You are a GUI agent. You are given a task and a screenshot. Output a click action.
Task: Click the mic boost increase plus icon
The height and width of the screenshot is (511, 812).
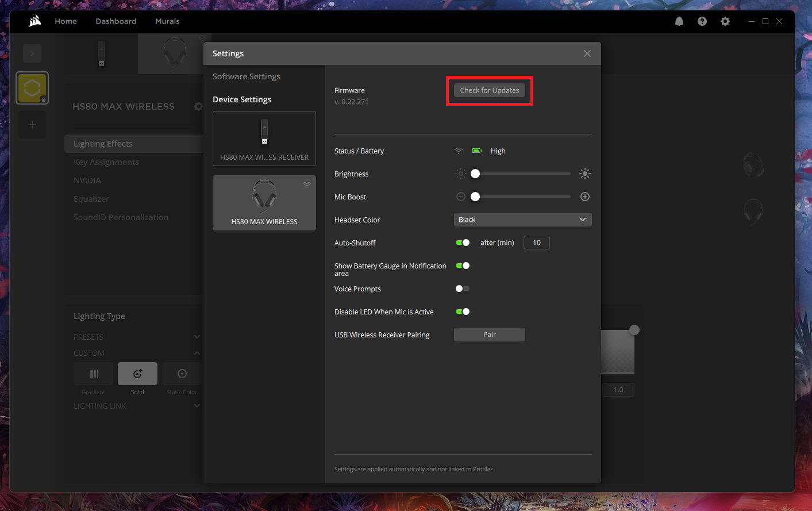[x=585, y=197]
